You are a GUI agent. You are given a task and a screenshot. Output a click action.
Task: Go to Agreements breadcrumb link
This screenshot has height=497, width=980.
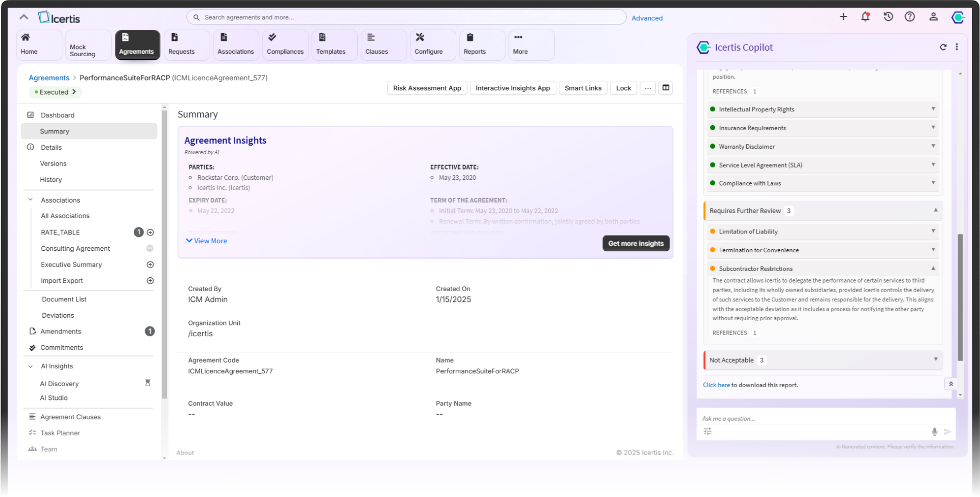pos(49,78)
